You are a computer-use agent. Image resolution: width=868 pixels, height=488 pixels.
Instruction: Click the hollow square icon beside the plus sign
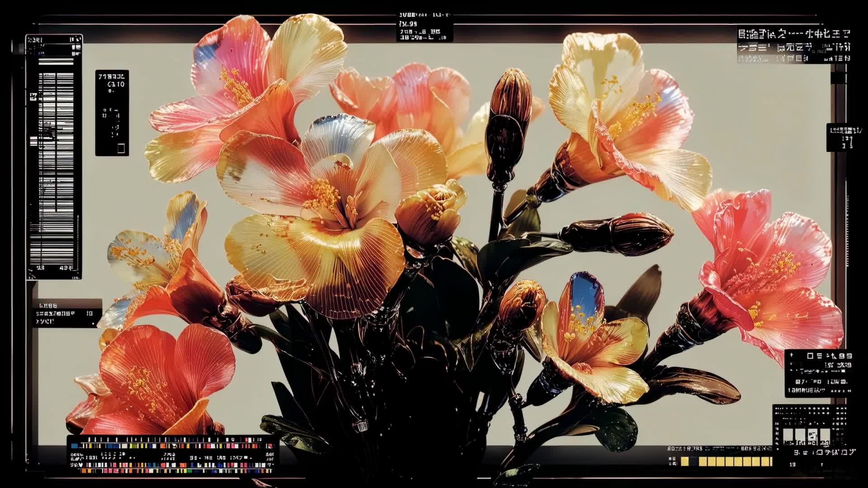(810, 356)
